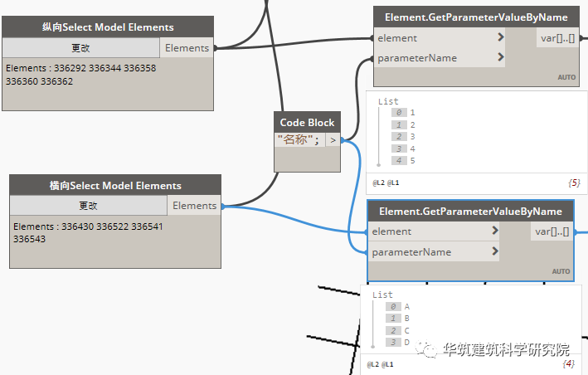Select lower Element.GetParameterValueByName node header
Viewport: 588px width, 375px height.
pyautogui.click(x=470, y=211)
